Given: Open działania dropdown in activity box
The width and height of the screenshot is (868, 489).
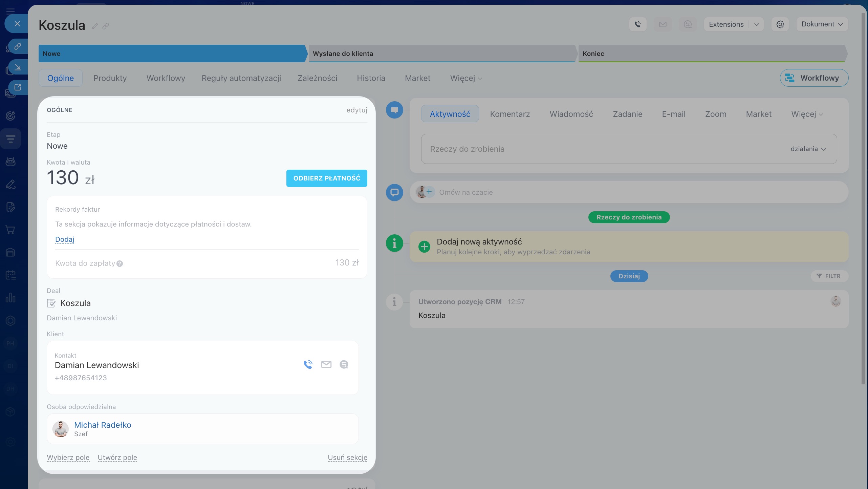Looking at the screenshot, I should click(x=808, y=149).
